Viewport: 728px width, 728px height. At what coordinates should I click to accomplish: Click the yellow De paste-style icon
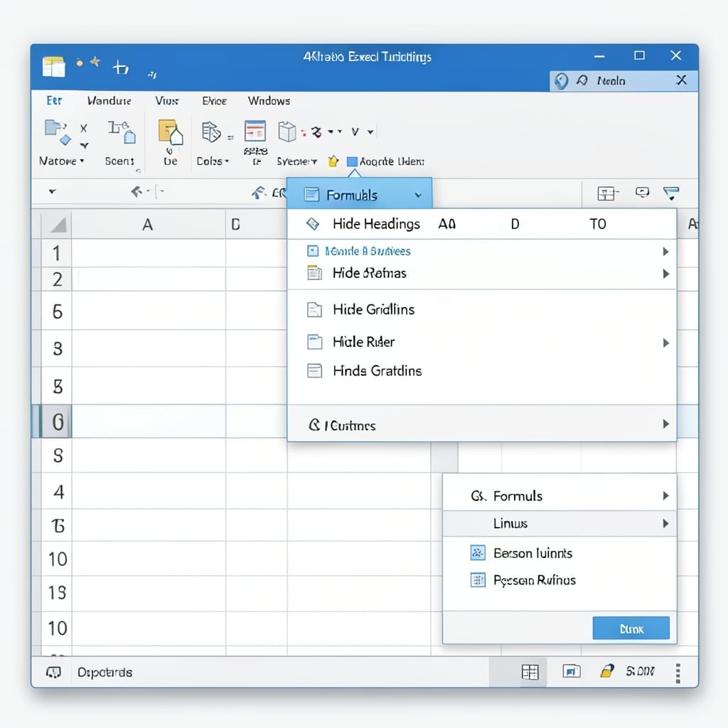tap(171, 132)
